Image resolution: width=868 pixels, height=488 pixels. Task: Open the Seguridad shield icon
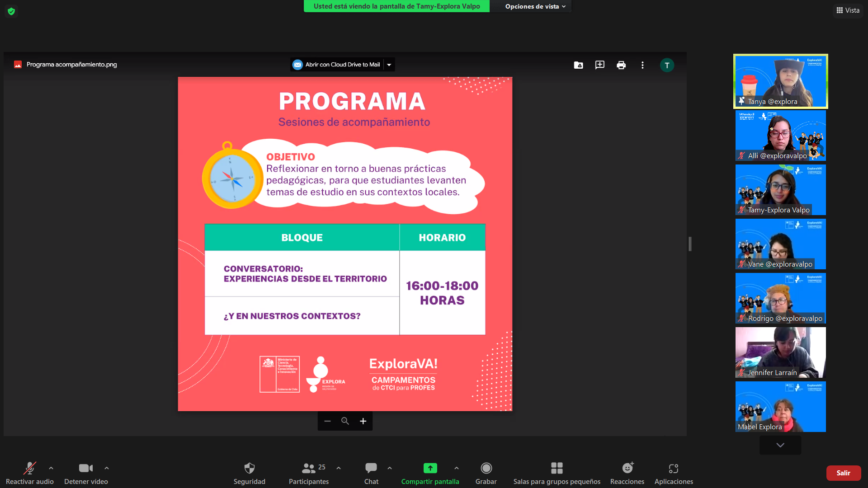249,468
